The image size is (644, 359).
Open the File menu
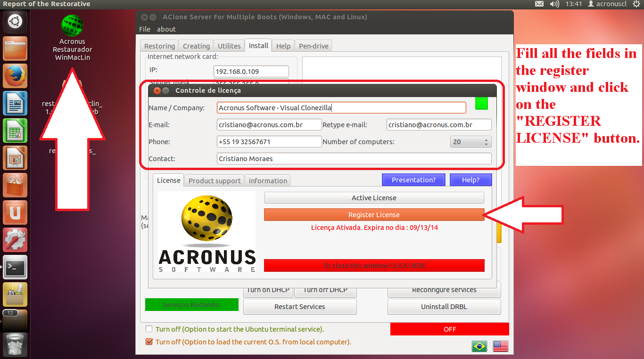145,29
